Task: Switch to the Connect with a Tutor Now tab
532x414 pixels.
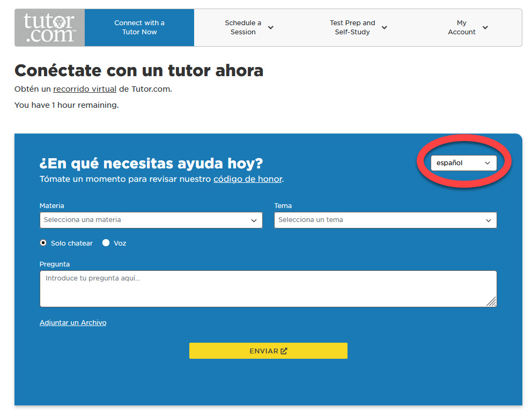Action: (139, 27)
